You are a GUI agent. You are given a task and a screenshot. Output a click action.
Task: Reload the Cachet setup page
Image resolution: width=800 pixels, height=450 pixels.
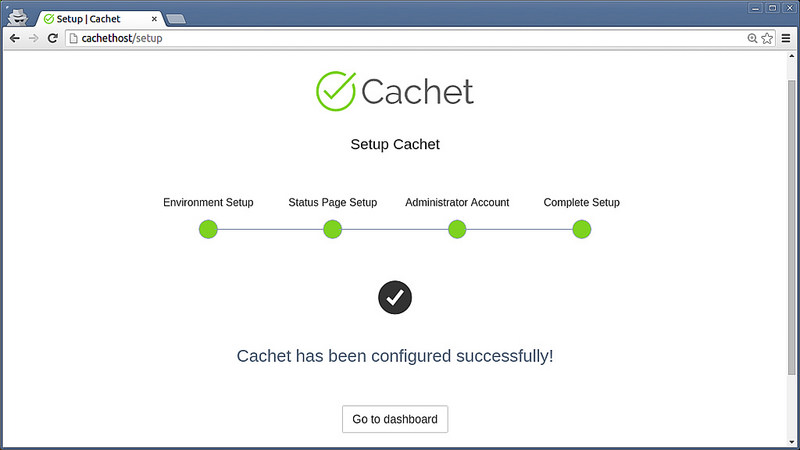53,38
